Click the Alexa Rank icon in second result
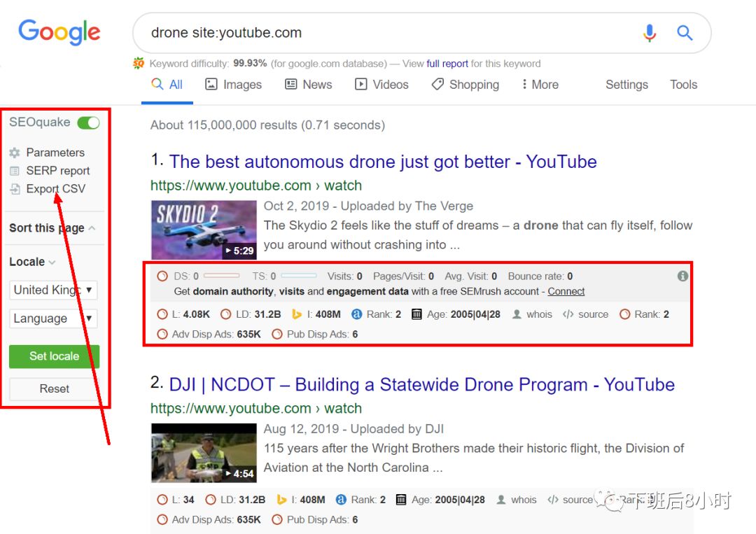 tap(341, 500)
